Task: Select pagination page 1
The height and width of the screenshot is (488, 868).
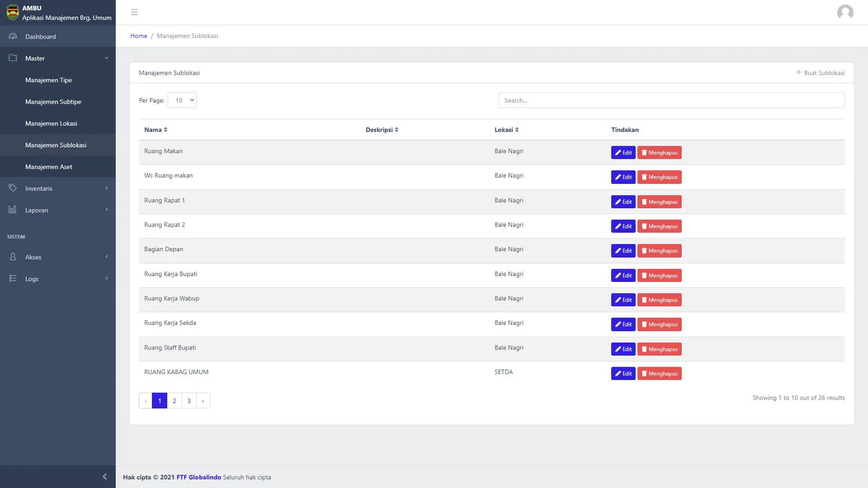Action: tap(159, 401)
